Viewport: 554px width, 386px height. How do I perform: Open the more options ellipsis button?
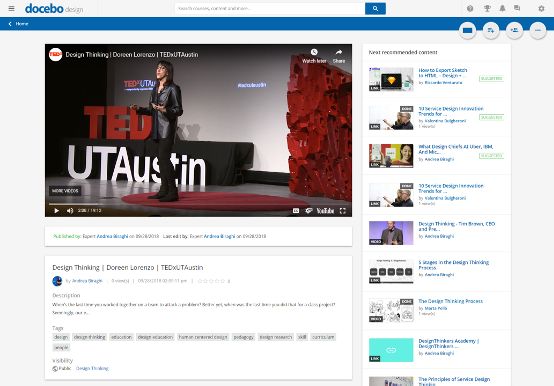pos(538,30)
